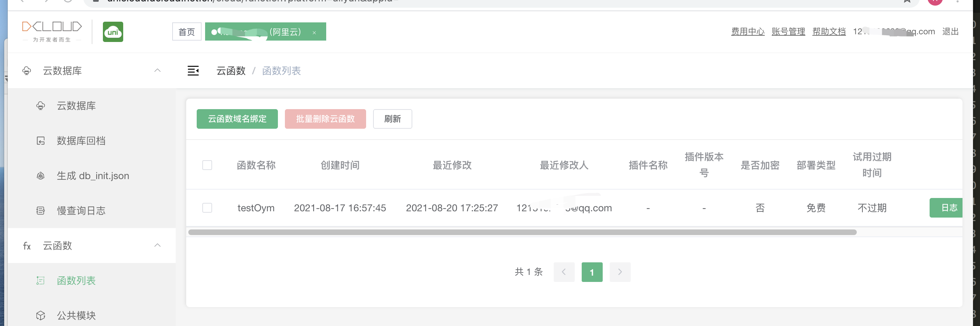Click the 数据库回档 icon
The width and height of the screenshot is (980, 326).
click(x=41, y=141)
